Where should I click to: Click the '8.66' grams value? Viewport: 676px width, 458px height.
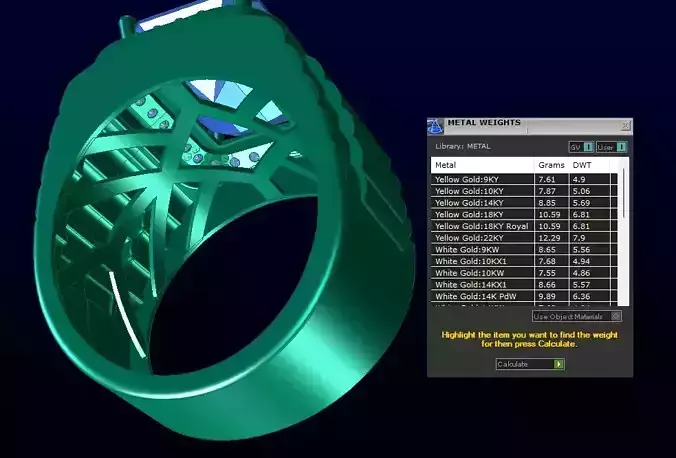pos(547,284)
